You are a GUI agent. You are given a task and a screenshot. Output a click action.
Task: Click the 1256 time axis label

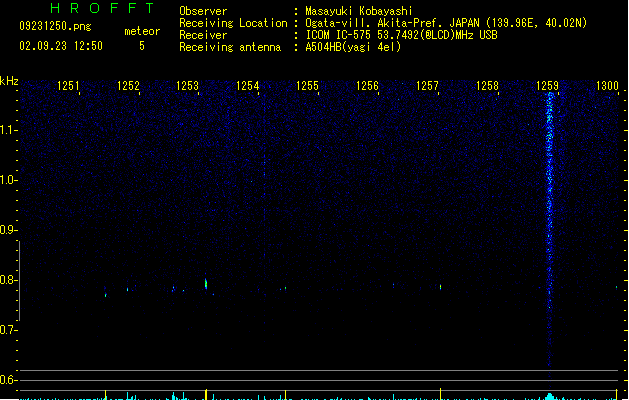(x=367, y=86)
